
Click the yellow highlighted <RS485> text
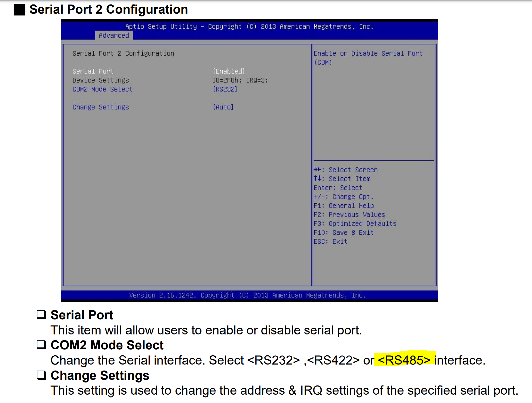[404, 360]
